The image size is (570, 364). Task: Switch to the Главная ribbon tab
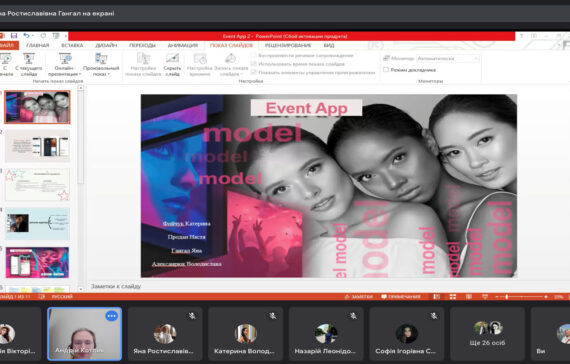coord(38,45)
